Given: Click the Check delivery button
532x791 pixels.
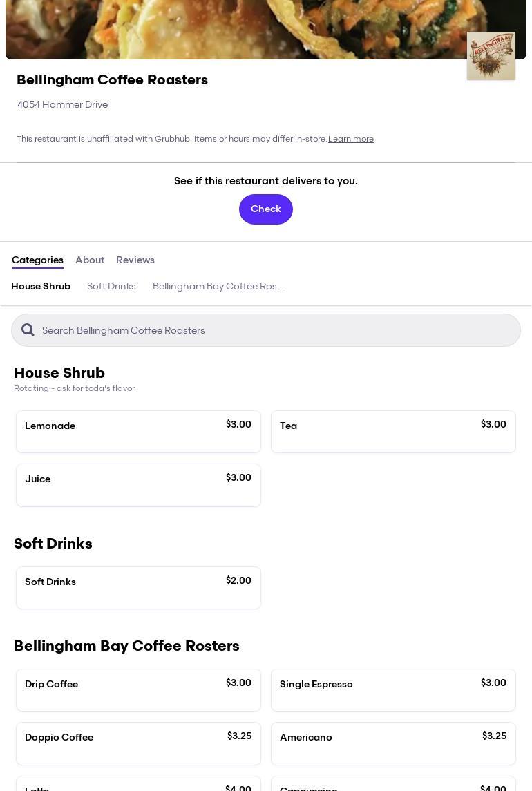Looking at the screenshot, I should [x=266, y=209].
